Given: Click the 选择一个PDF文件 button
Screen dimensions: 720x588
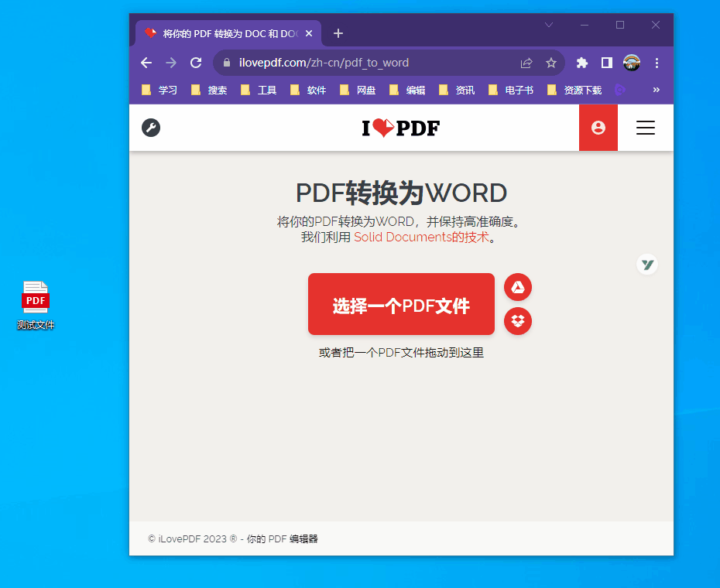Looking at the screenshot, I should [x=401, y=304].
